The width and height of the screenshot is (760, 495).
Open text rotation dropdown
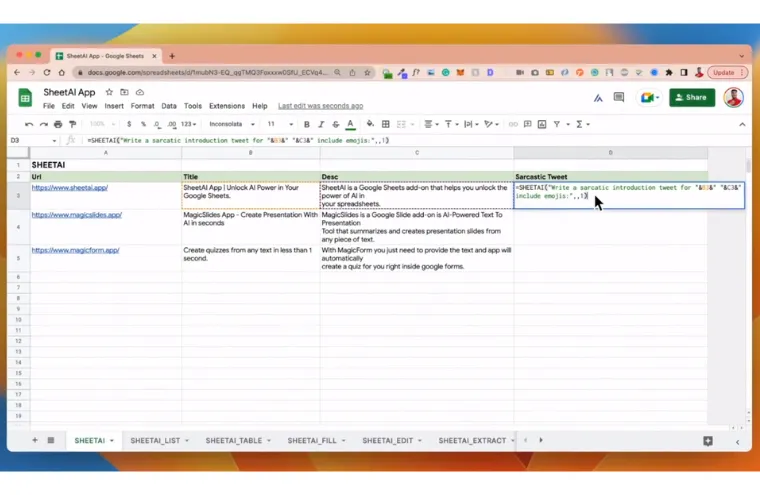coord(491,124)
